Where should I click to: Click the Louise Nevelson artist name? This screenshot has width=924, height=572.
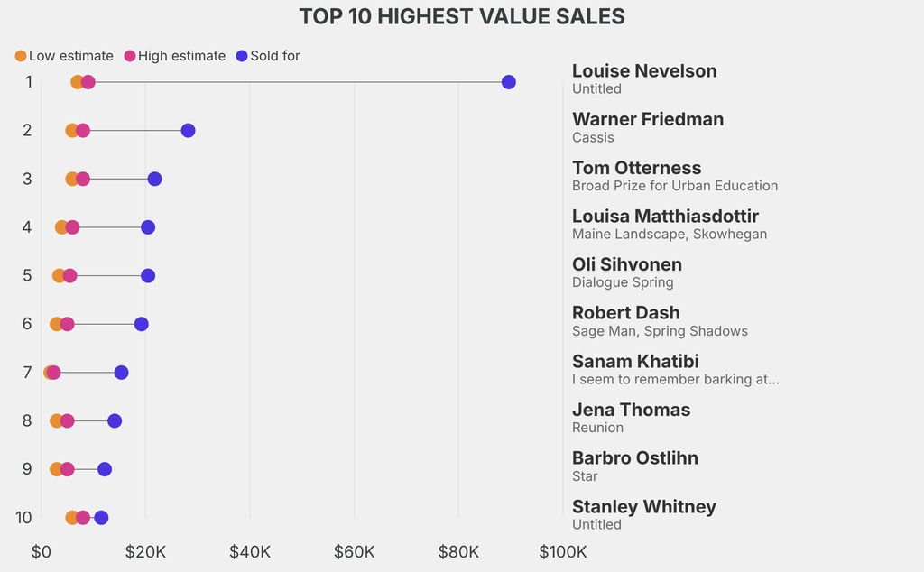tap(644, 71)
